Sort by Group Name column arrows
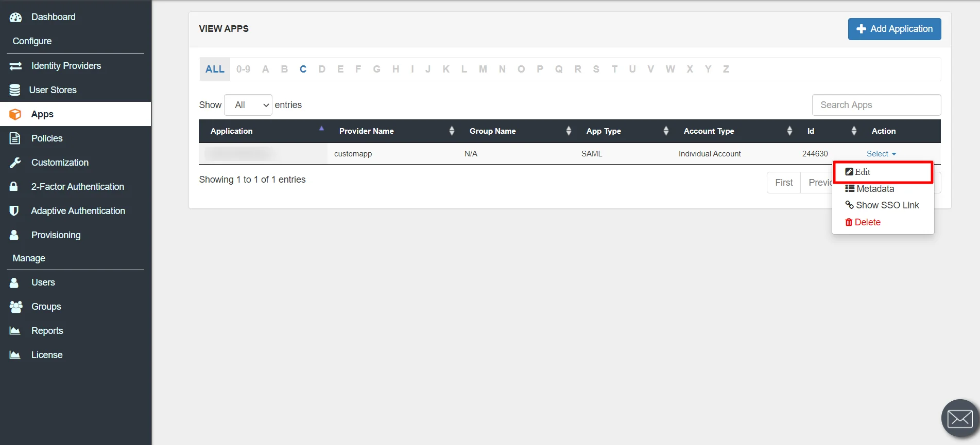Screen dimensions: 980x445 [x=569, y=131]
